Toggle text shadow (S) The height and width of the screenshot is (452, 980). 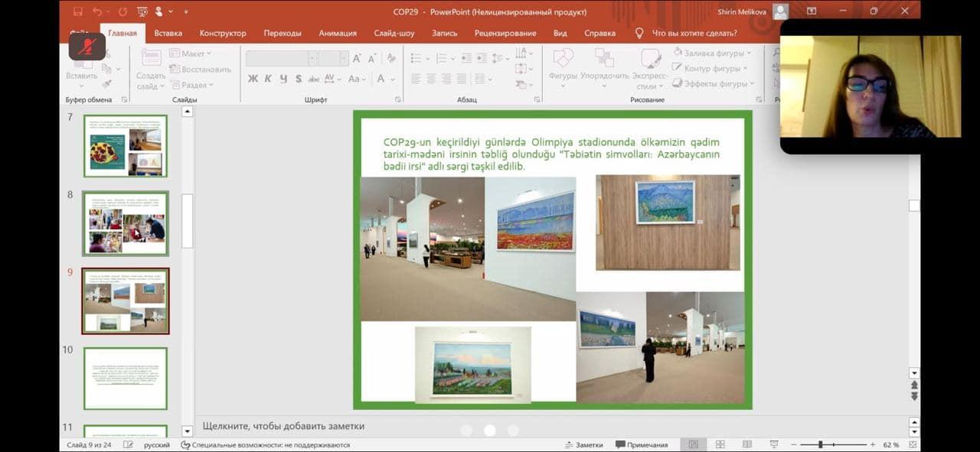pos(299,79)
